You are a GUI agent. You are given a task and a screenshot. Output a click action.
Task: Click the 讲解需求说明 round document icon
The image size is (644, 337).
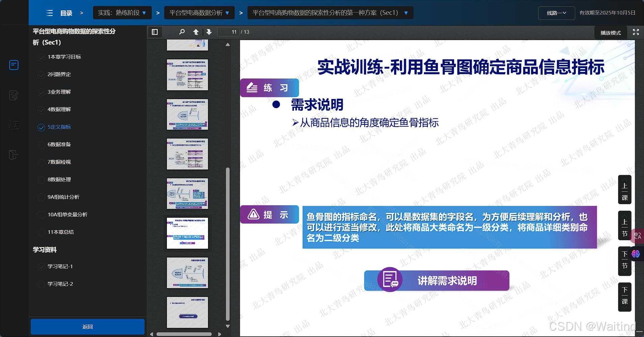point(390,280)
